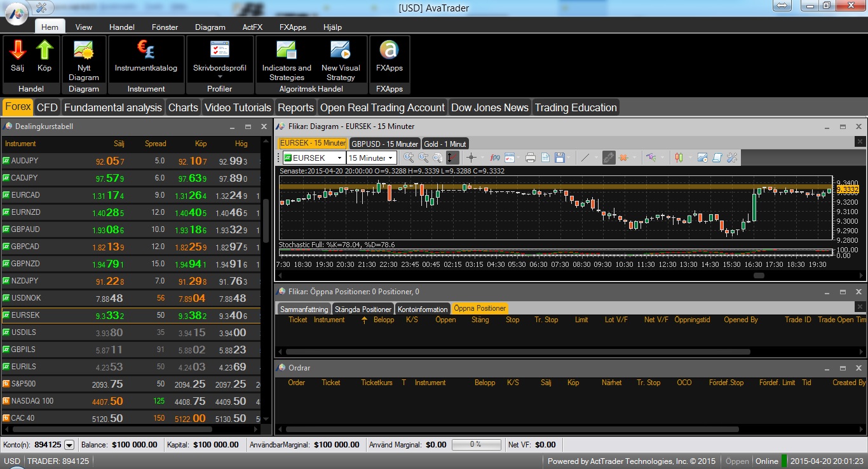Switch to GBPUSD - 15 Minuter chart tab

click(385, 144)
